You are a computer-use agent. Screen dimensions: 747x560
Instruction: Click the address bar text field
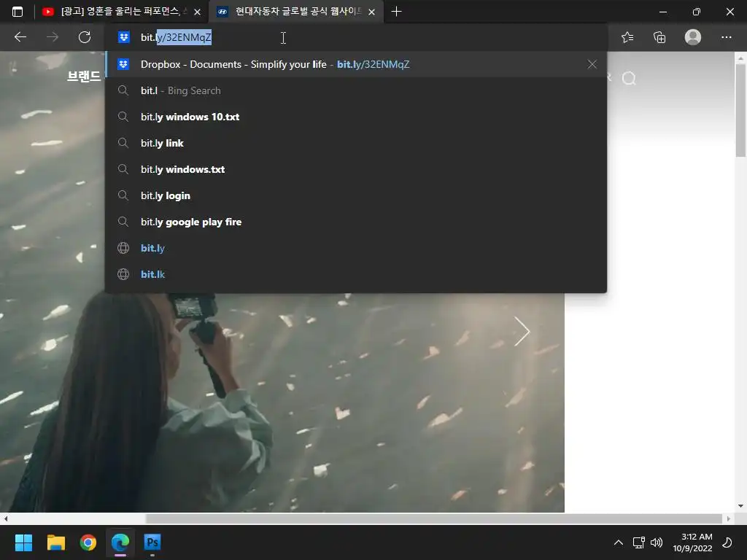pos(356,37)
